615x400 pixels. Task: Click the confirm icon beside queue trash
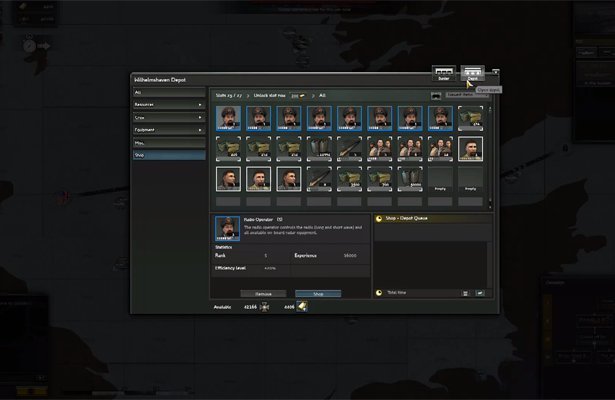click(x=480, y=293)
